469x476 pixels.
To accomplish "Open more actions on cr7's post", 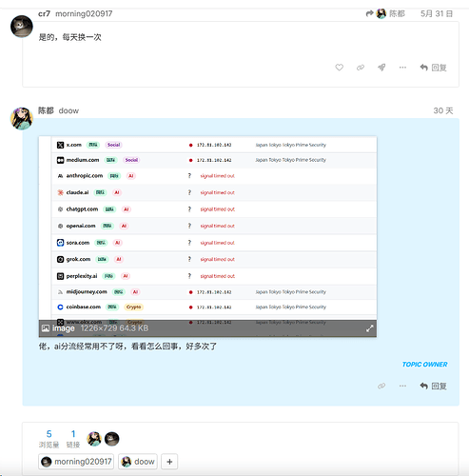I will 402,68.
